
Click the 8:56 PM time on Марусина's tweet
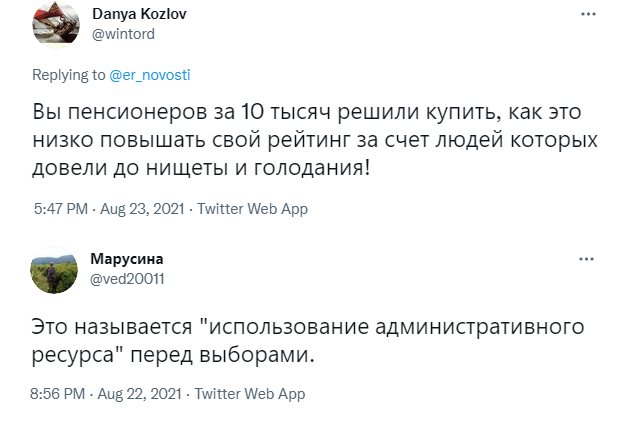pyautogui.click(x=60, y=394)
